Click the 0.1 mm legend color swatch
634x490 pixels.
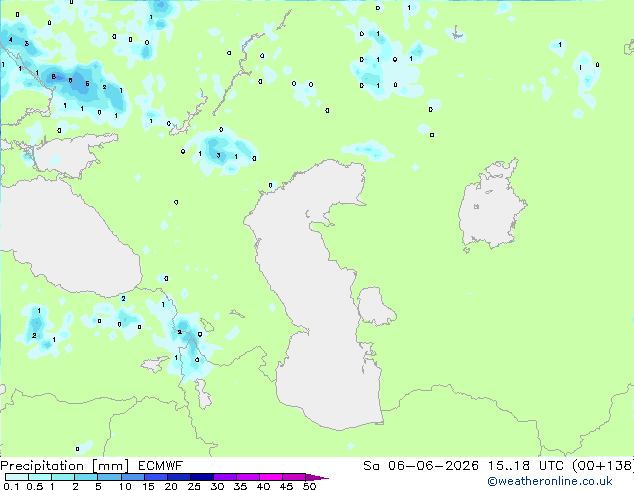click(17, 477)
